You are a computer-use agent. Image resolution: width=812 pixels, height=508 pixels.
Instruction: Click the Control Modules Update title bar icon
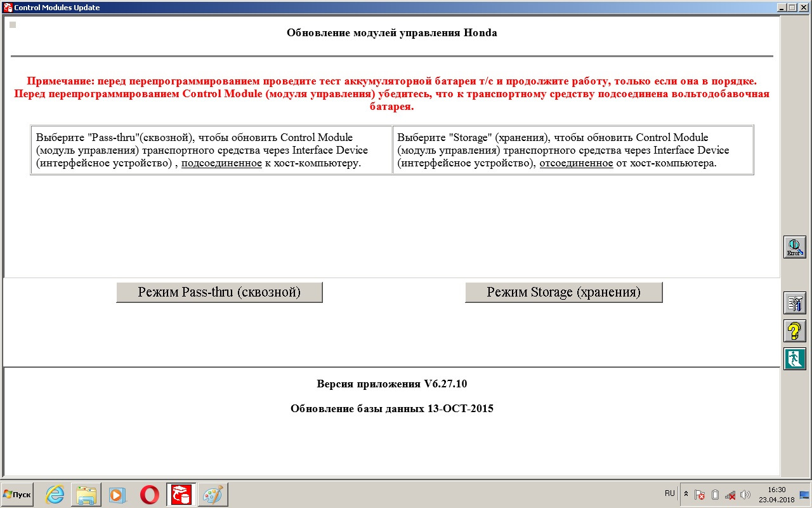[x=8, y=8]
